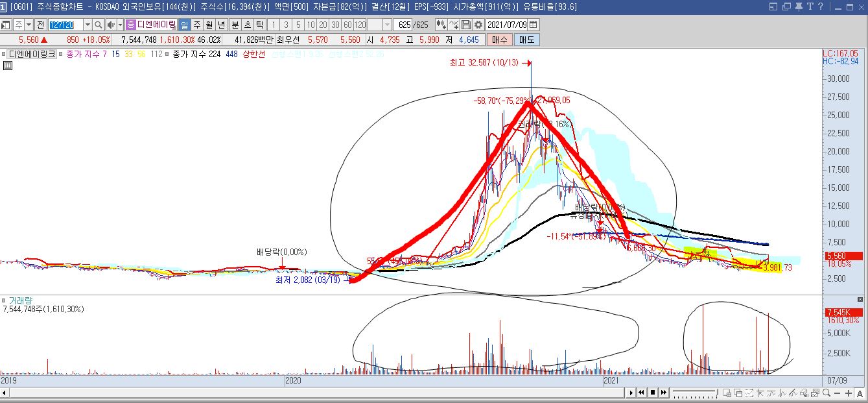Open dropdown arrow beside speaker icon

[120, 25]
